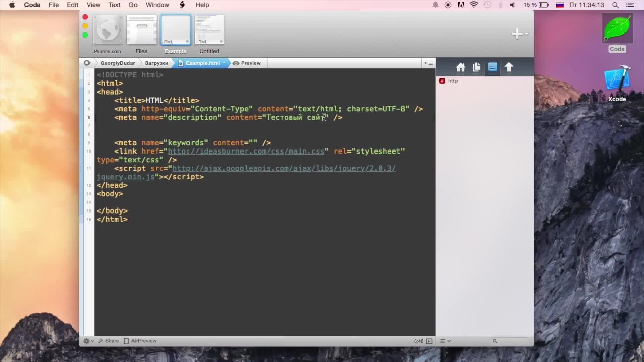644x362 pixels.
Task: Click the title HTML text
Action: pos(154,100)
